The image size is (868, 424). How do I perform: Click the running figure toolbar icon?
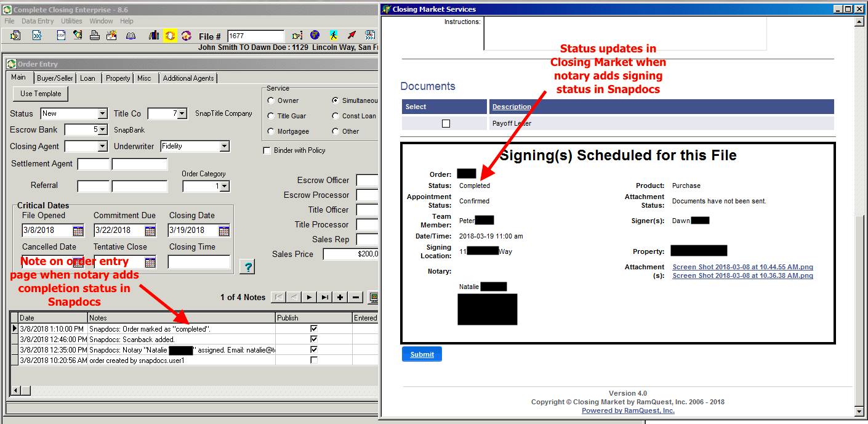[x=333, y=36]
